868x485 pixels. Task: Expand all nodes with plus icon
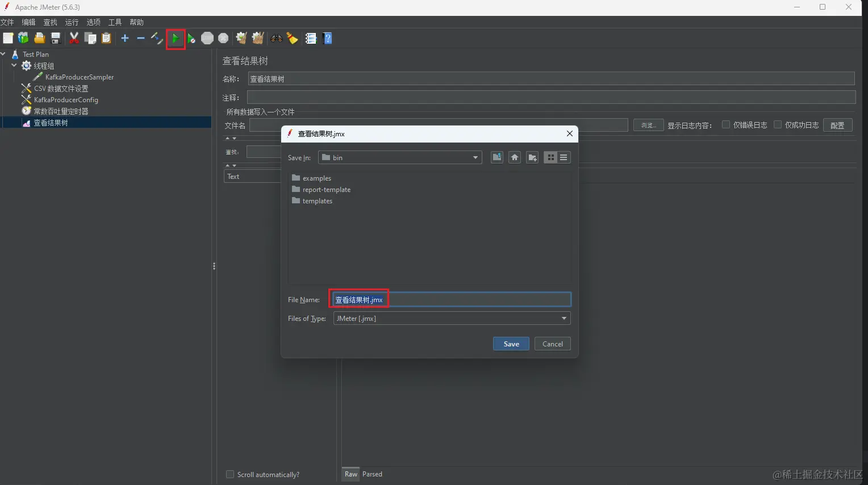pyautogui.click(x=125, y=38)
